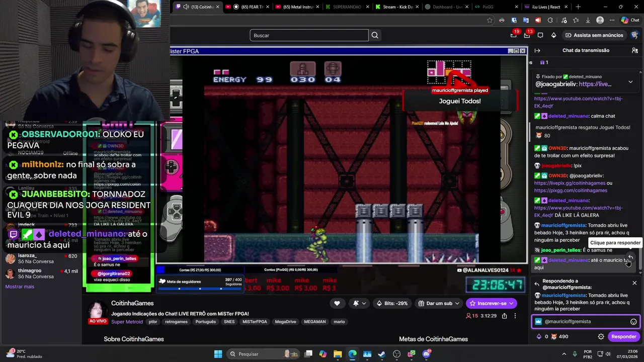The image size is (644, 362).
Task: Click mauricioffgremista username in chat
Action: (x=563, y=225)
